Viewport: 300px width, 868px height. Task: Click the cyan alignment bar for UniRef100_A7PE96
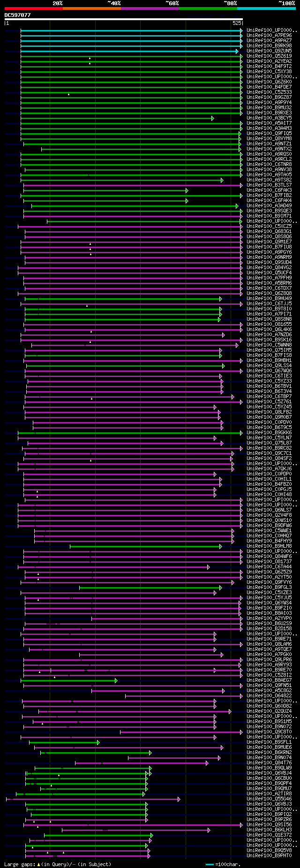click(x=131, y=36)
